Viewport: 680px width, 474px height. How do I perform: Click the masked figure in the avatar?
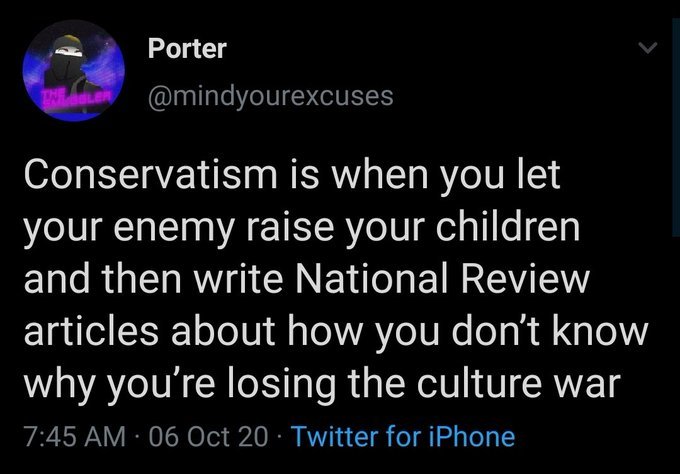69,65
